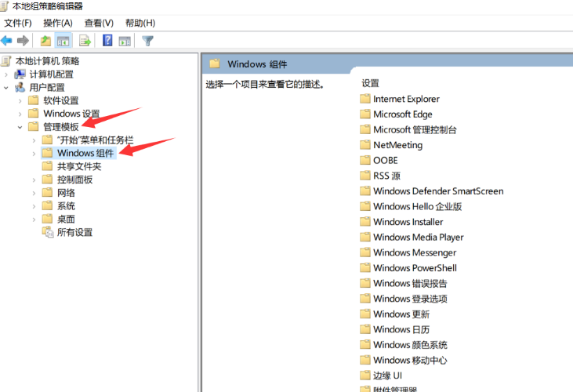The height and width of the screenshot is (392, 573).
Task: Select "开始"菜单和任务栏 in tree
Action: 95,140
